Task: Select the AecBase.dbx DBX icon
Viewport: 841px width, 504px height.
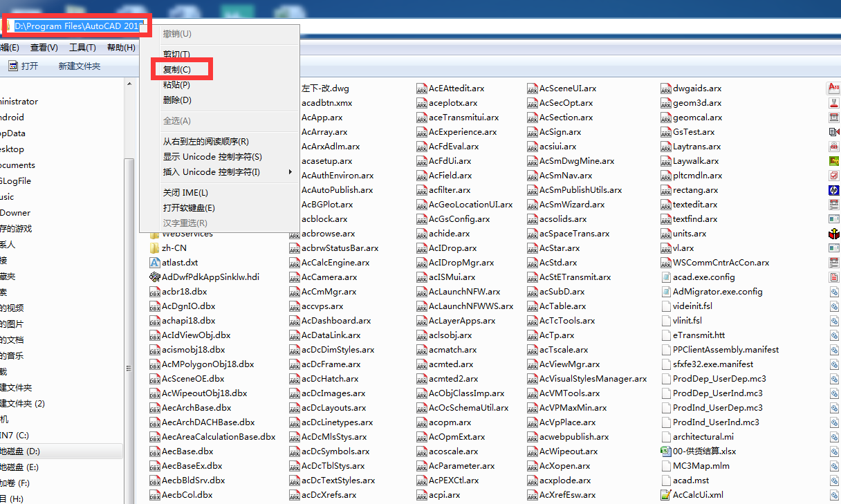Action: click(x=155, y=451)
